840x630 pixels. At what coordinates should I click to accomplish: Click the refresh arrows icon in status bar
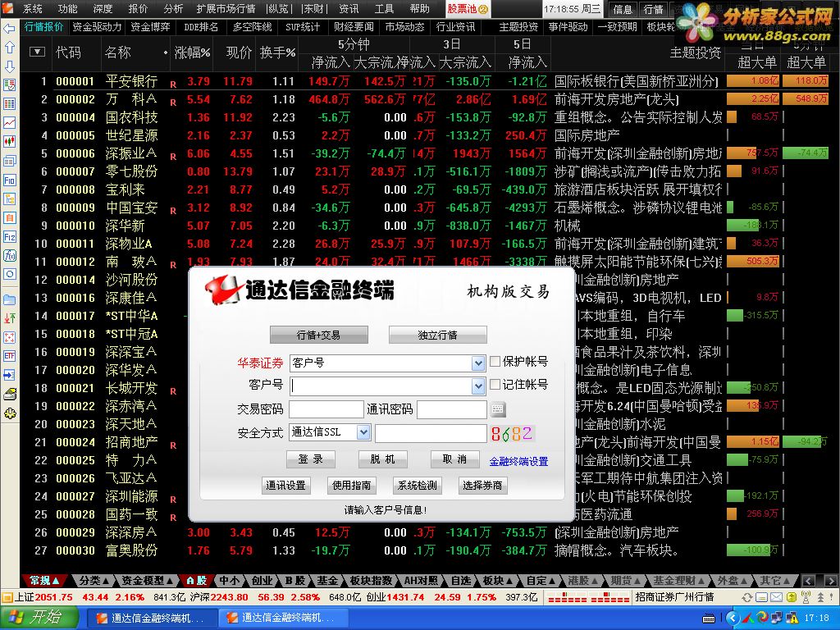[x=746, y=597]
